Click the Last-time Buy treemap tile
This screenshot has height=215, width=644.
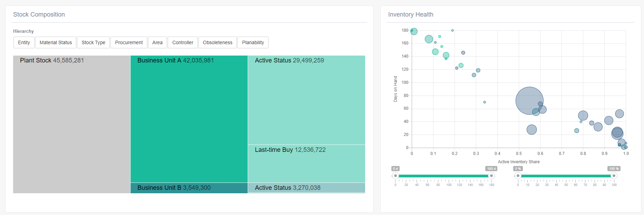pyautogui.click(x=306, y=164)
